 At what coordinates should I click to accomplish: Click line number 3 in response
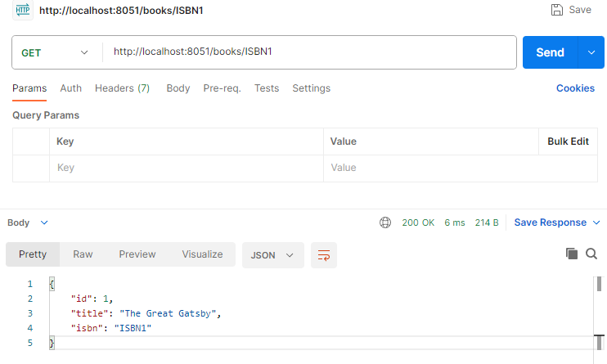[x=29, y=313]
